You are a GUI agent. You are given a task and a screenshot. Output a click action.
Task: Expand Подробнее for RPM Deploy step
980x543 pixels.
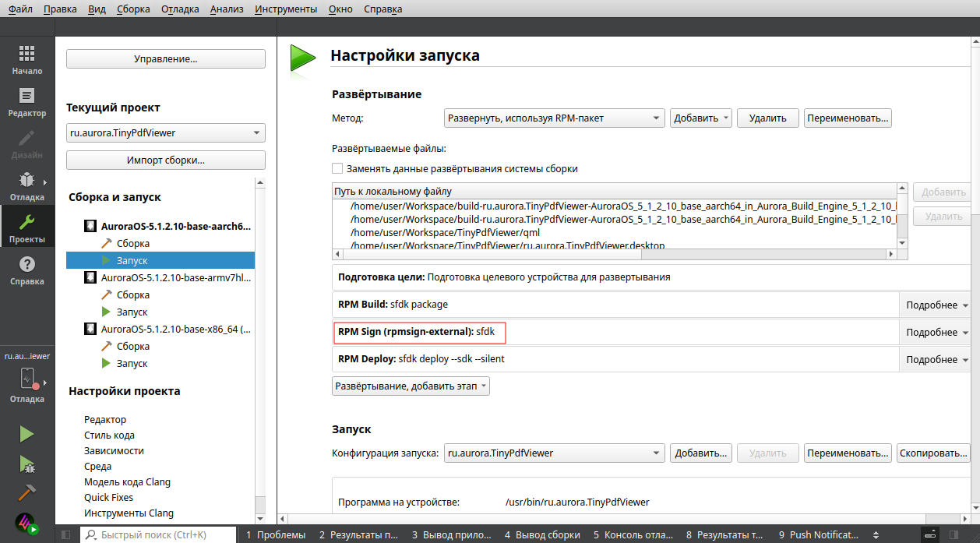[x=937, y=360]
